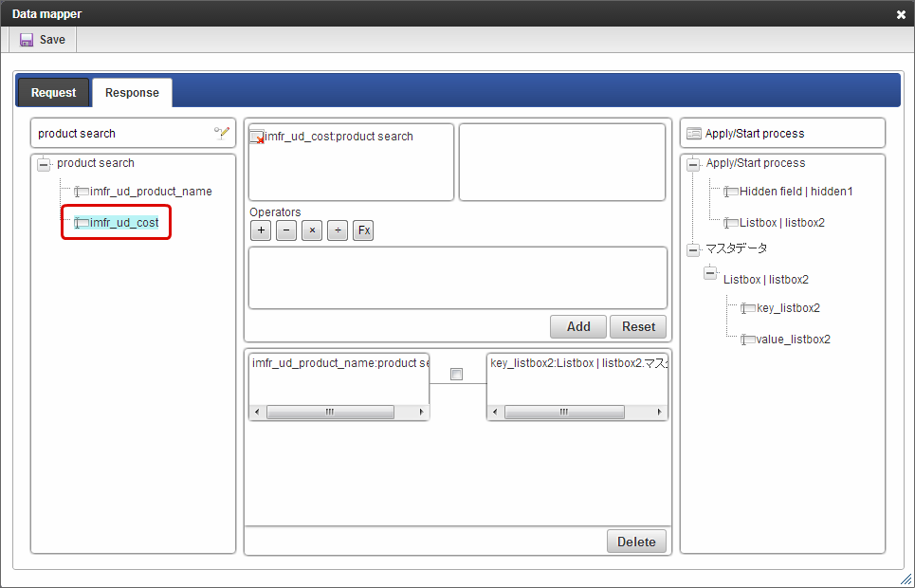
Task: Select key_listbox2 tree item
Action: (788, 308)
